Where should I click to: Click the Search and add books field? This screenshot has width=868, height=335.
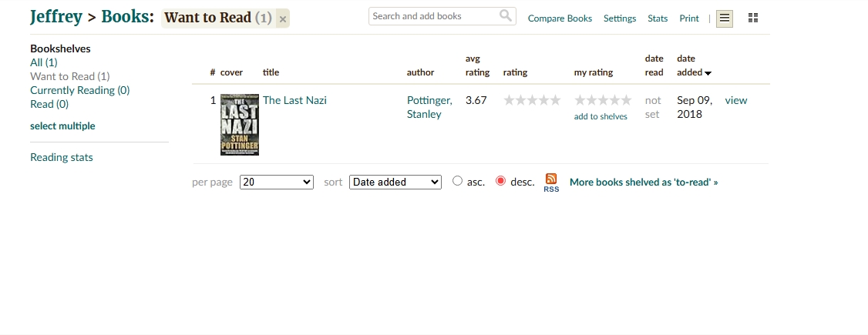coord(435,16)
